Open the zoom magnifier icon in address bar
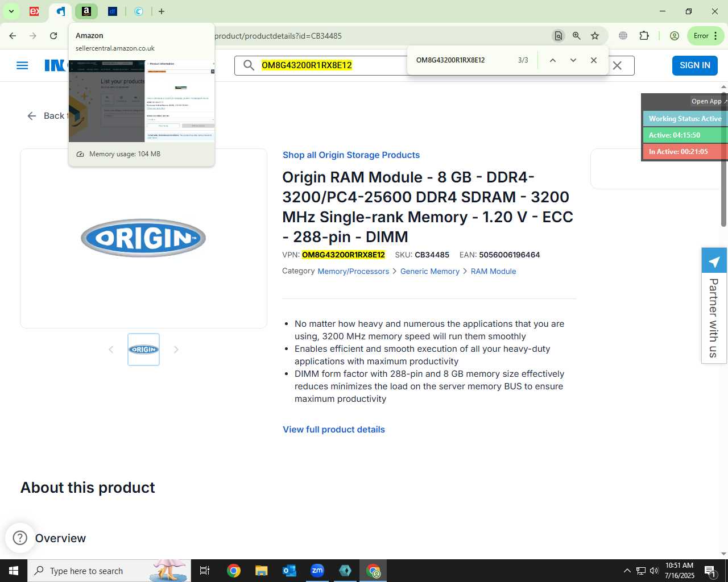 point(577,36)
